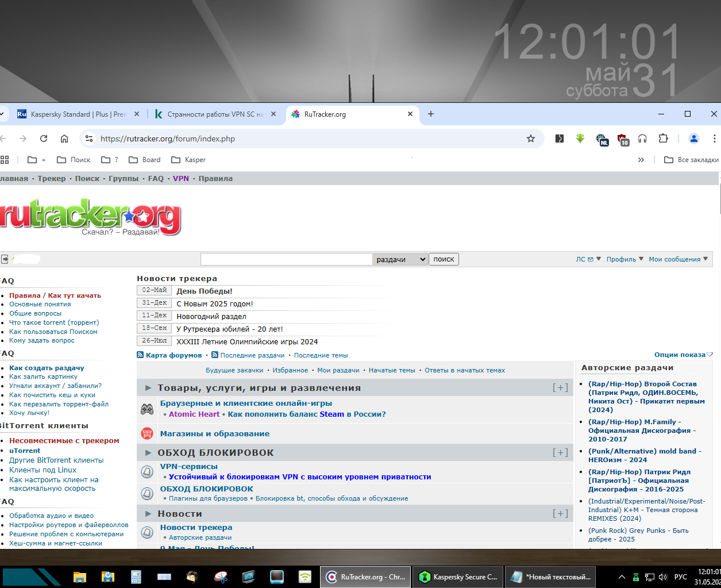The image size is (721, 588).
Task: Open the Board bookmarks folder
Action: [x=145, y=160]
